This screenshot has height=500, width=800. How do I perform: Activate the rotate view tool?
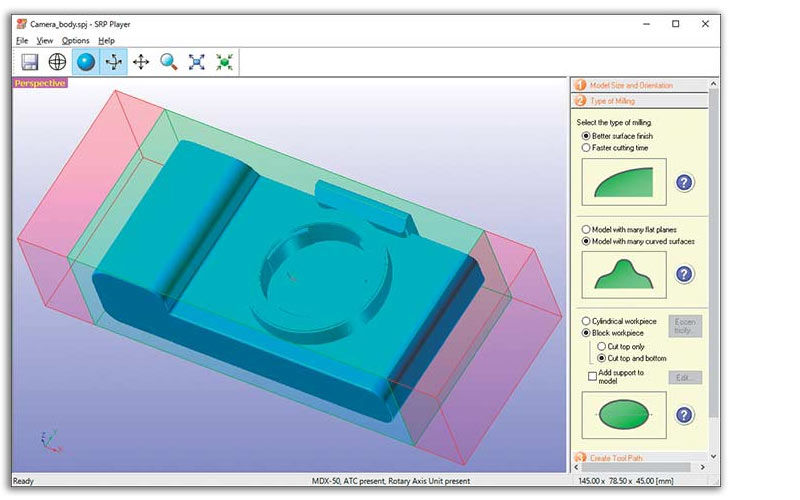pyautogui.click(x=113, y=62)
